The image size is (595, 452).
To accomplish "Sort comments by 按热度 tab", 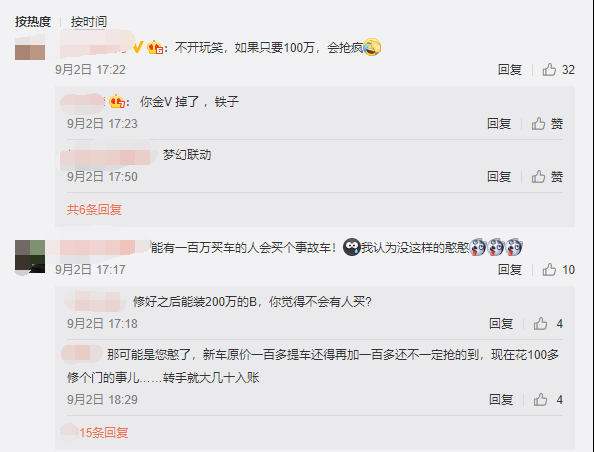I will pyautogui.click(x=33, y=22).
